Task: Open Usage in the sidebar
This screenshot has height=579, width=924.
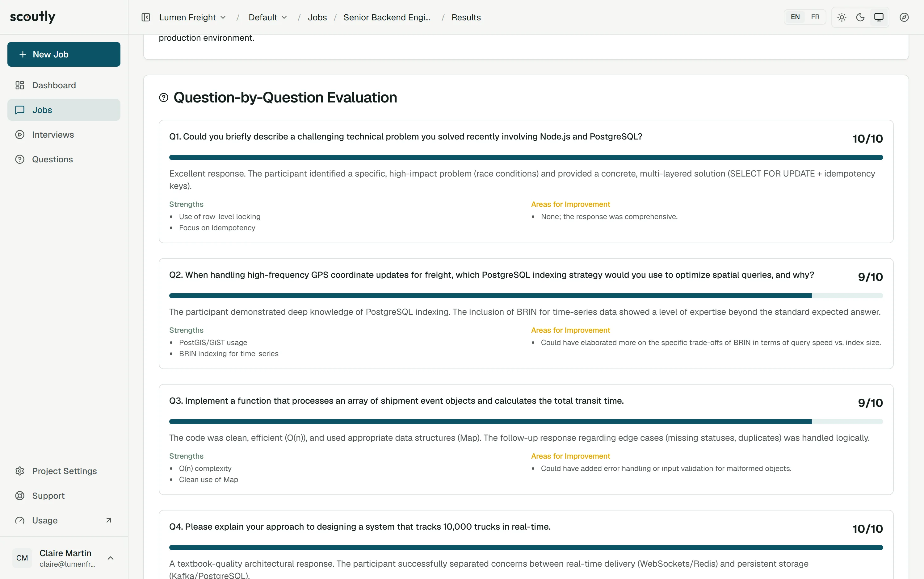Action: point(64,520)
